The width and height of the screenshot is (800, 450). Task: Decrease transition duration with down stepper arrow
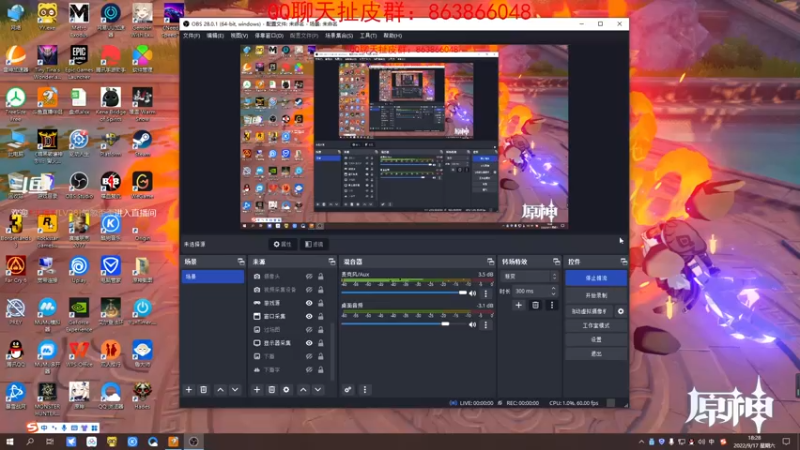point(554,293)
